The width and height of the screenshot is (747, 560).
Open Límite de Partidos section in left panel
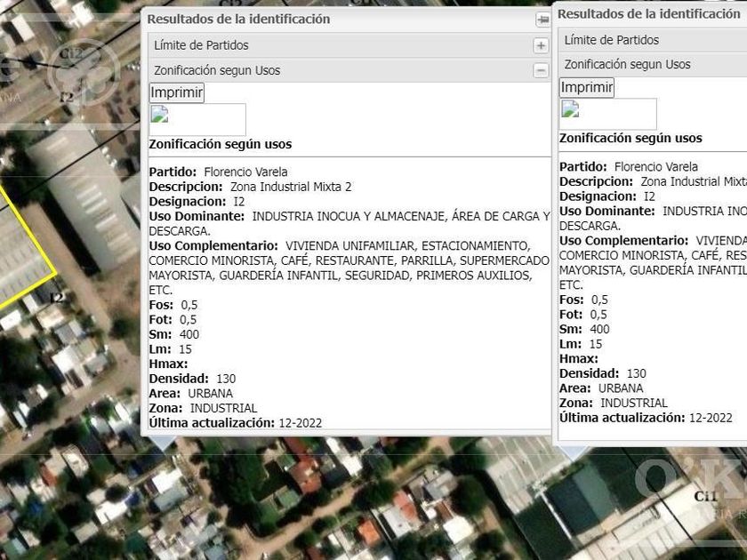point(202,45)
